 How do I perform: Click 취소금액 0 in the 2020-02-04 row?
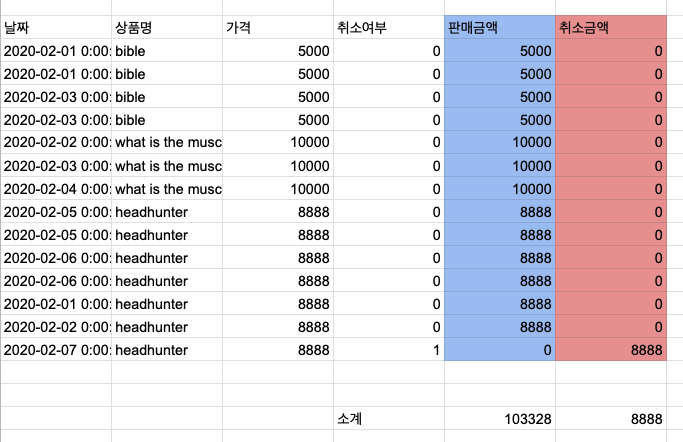coord(611,189)
